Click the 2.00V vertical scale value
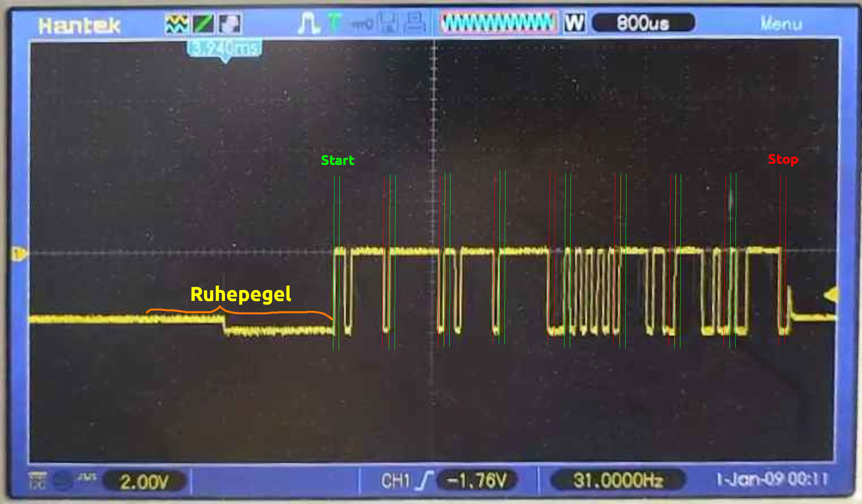The height and width of the screenshot is (504, 862). pyautogui.click(x=144, y=482)
